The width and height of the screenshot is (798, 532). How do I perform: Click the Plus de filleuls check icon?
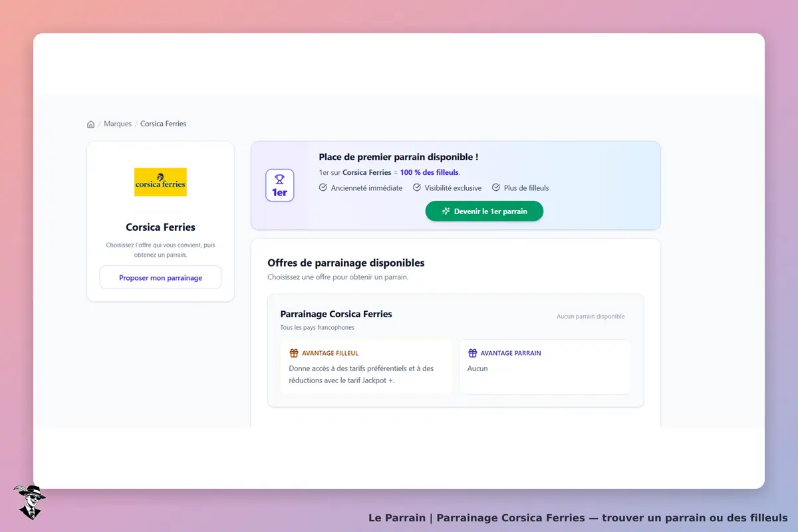(496, 188)
